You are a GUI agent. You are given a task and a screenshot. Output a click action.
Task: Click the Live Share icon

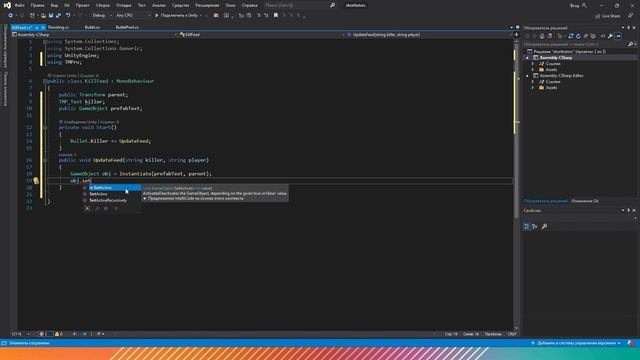[x=597, y=16]
